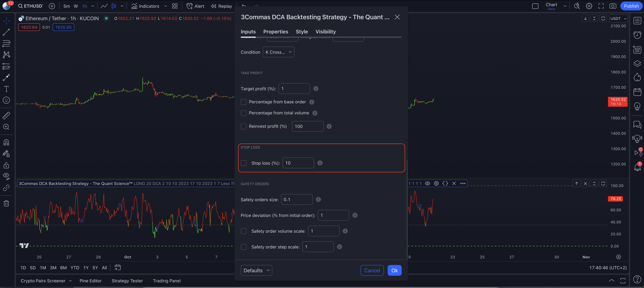The height and width of the screenshot is (288, 644).
Task: Enable the Stop loss (%) checkbox
Action: tap(243, 163)
